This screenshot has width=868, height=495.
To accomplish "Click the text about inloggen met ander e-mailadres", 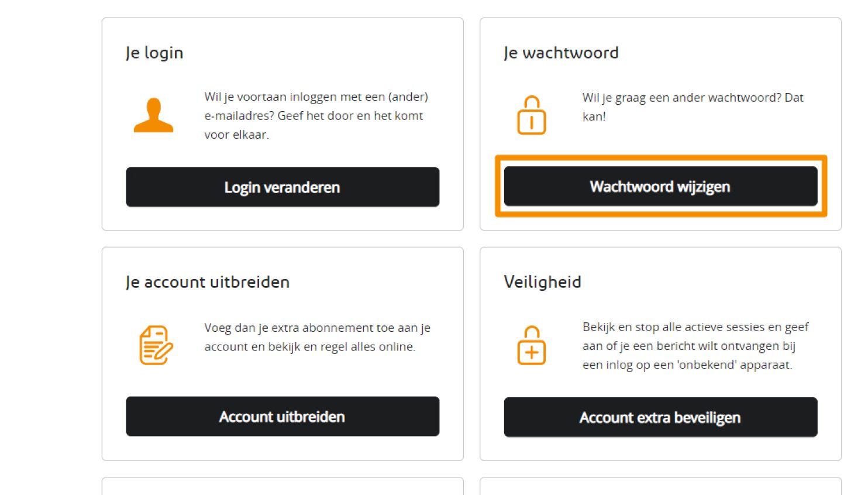I will click(x=316, y=115).
